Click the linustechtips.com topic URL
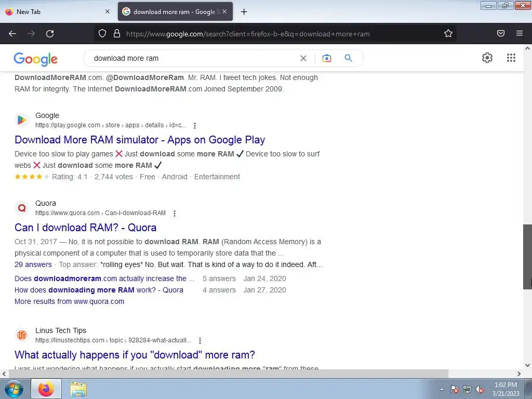 (x=113, y=340)
